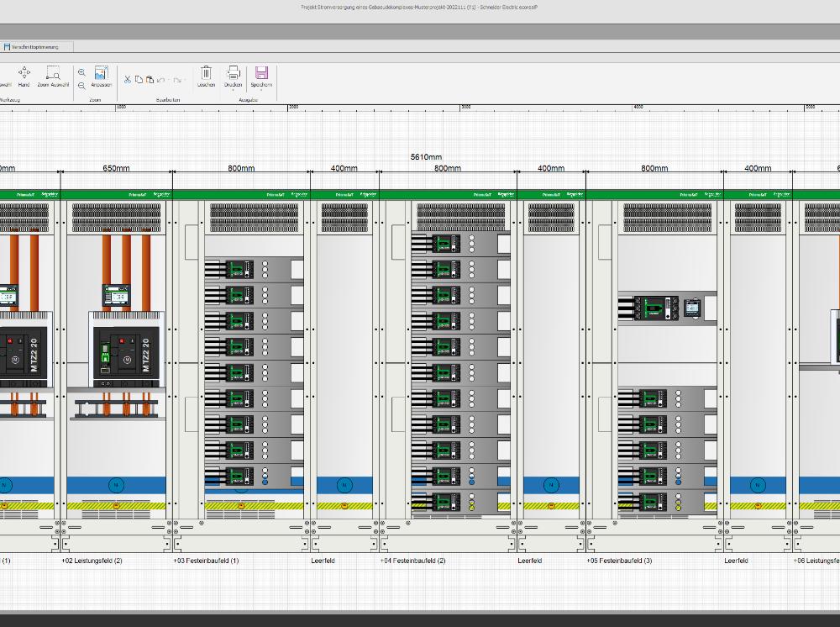Fit the view using Anpassen
Viewport: 840px width, 627px height.
[102, 76]
